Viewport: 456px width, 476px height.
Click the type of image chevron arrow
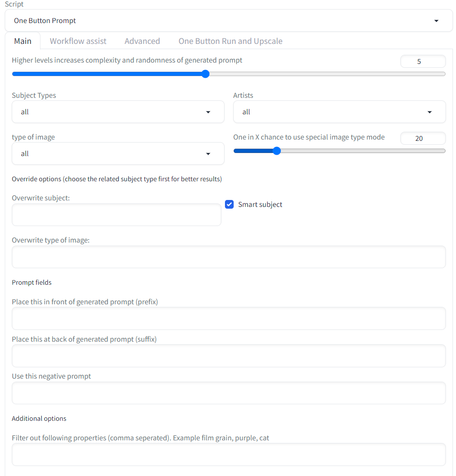coord(208,153)
